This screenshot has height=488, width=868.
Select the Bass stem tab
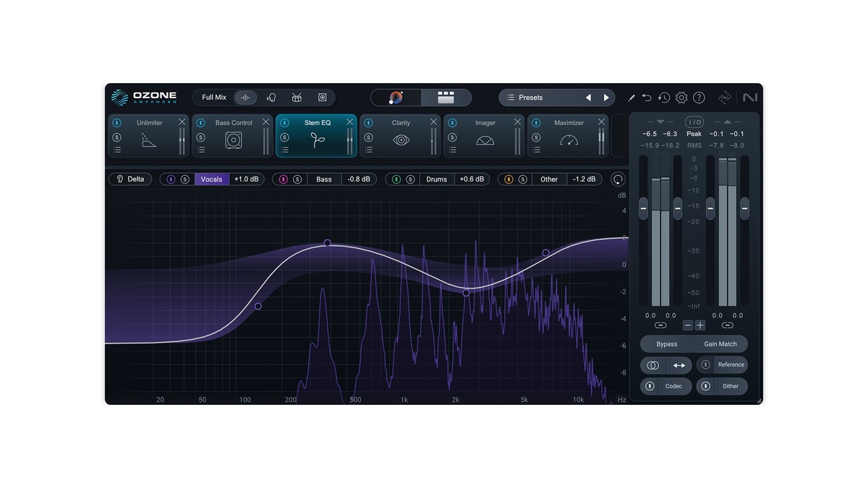[324, 179]
